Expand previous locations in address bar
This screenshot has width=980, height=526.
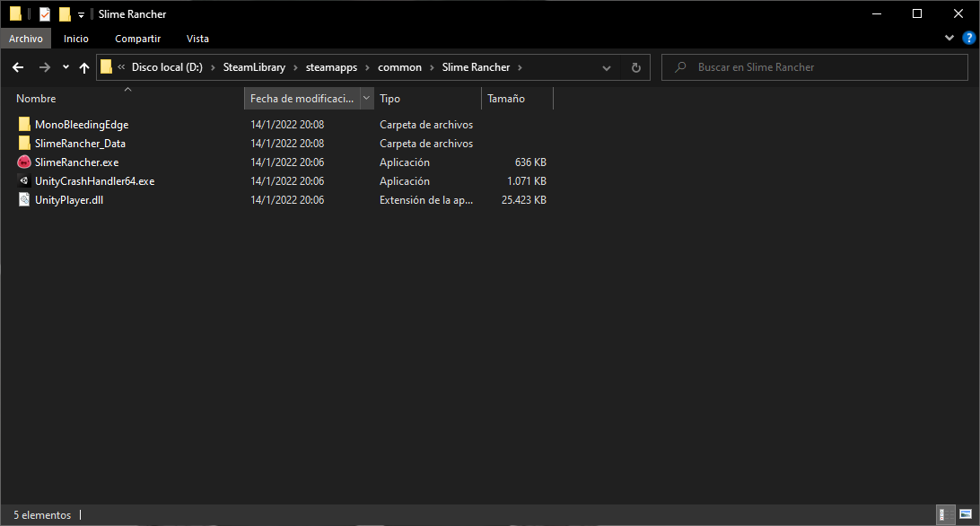click(607, 67)
